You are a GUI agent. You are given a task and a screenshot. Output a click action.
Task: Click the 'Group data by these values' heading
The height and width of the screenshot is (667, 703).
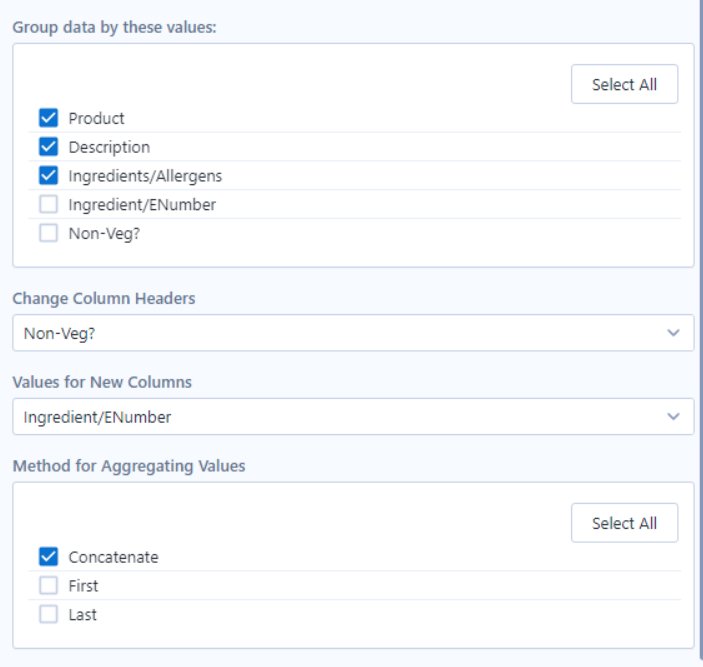115,27
